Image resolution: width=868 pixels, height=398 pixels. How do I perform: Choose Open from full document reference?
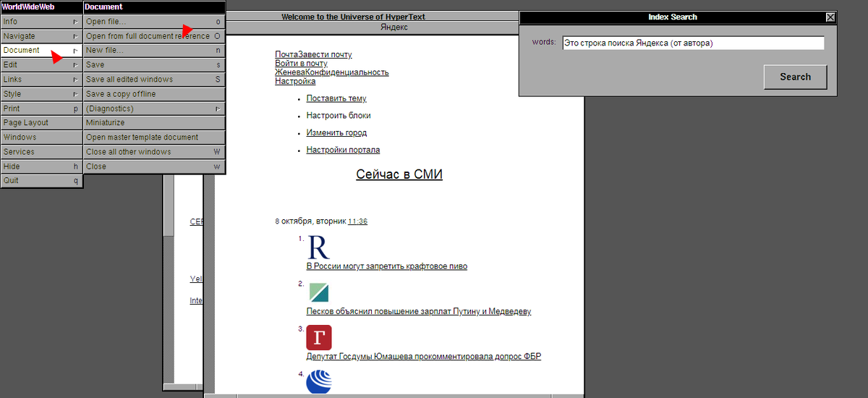[x=154, y=36]
